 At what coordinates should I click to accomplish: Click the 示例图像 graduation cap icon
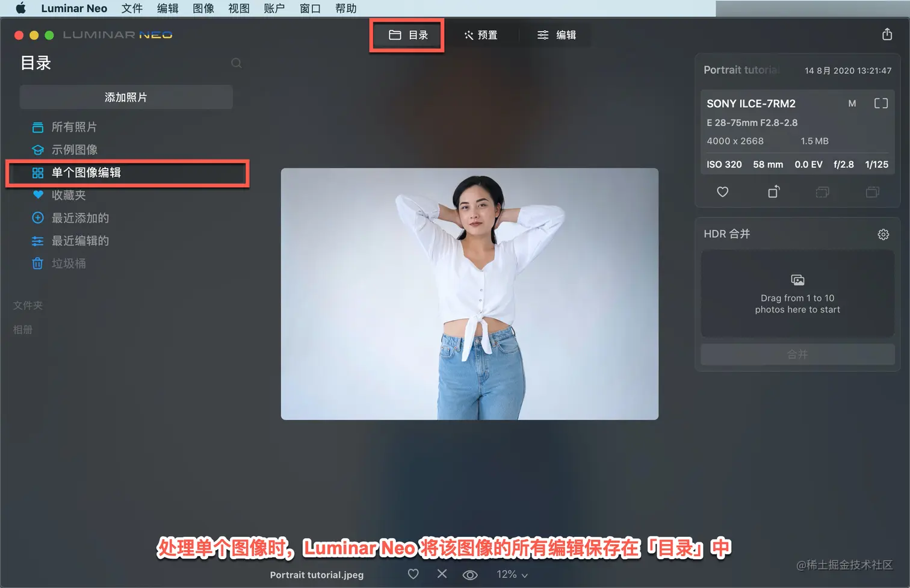tap(38, 150)
